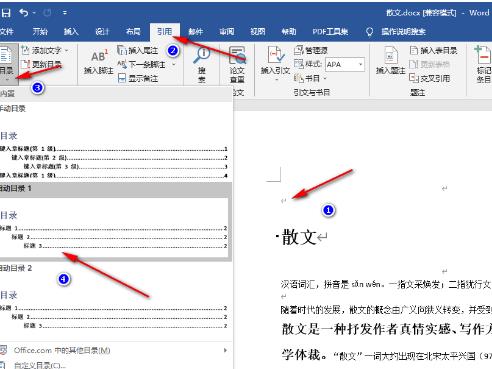This screenshot has width=492, height=369.
Task: Click the 更新目录 button
Action: pyautogui.click(x=41, y=64)
